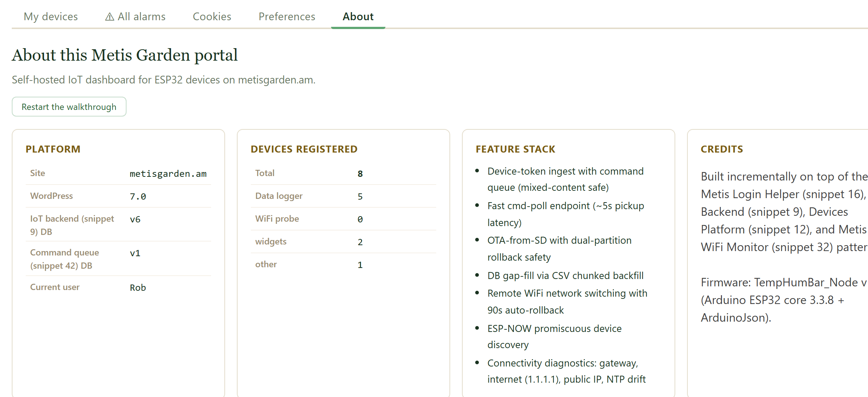Click the other devices count 1
Image resolution: width=868 pixels, height=397 pixels.
click(360, 265)
